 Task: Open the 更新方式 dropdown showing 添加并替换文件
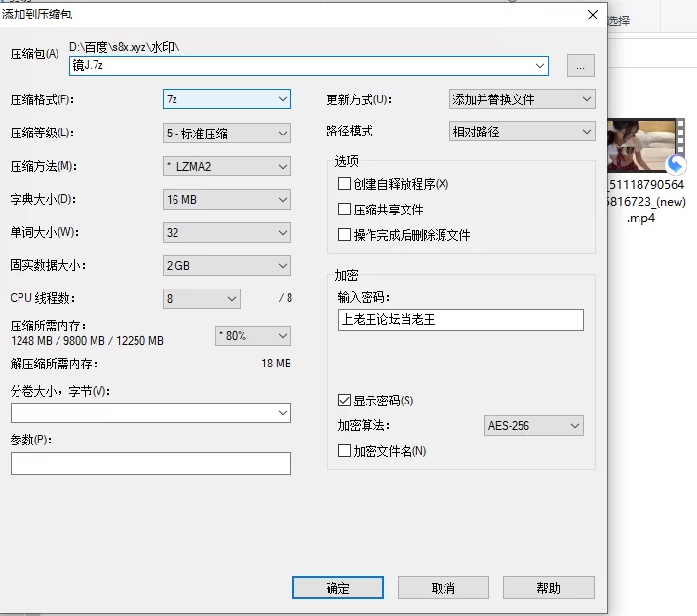tap(522, 99)
